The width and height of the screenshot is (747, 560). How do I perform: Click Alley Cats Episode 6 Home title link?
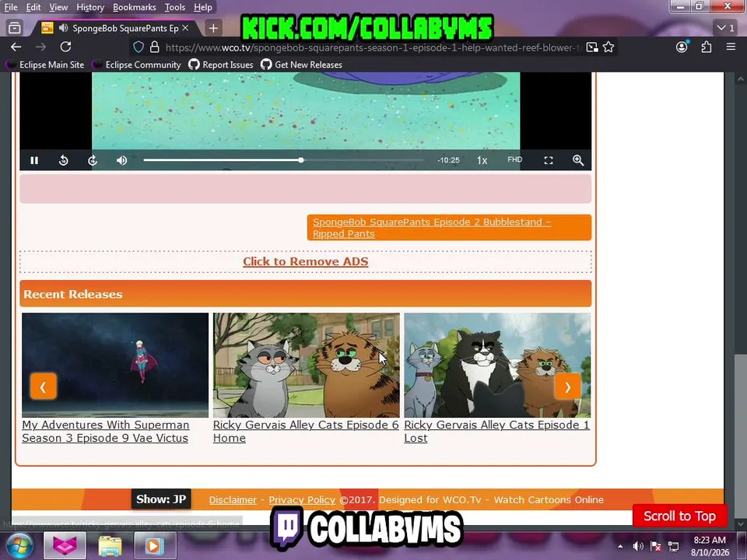pyautogui.click(x=306, y=432)
